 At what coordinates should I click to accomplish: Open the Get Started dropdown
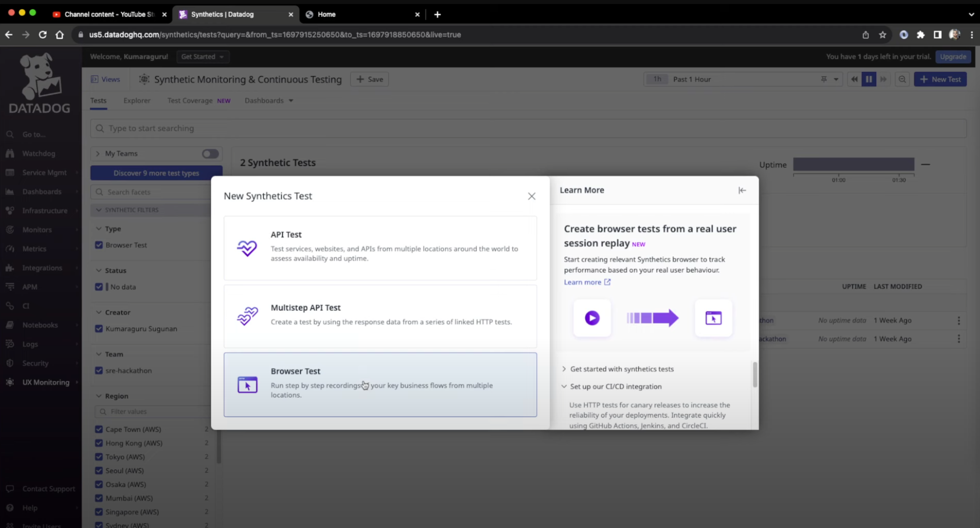(203, 56)
